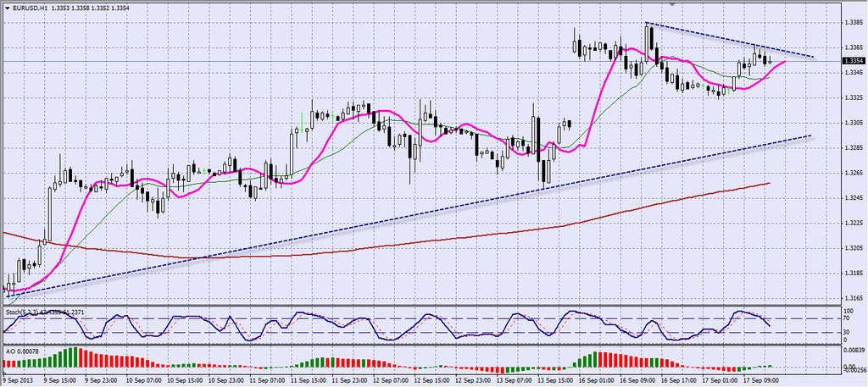Click the EURUSD,H1 symbol title text
The height and width of the screenshot is (387, 868).
[30, 8]
